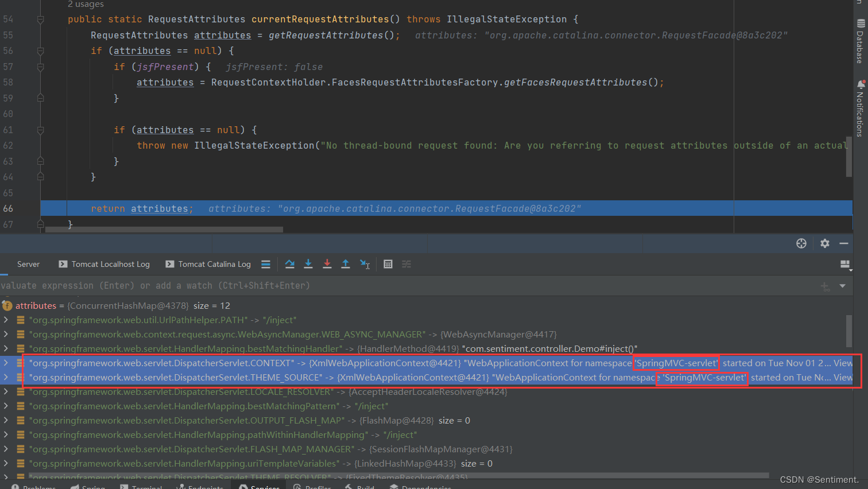
Task: Click map entry icon of bestMatchingHandler row
Action: [21, 349]
